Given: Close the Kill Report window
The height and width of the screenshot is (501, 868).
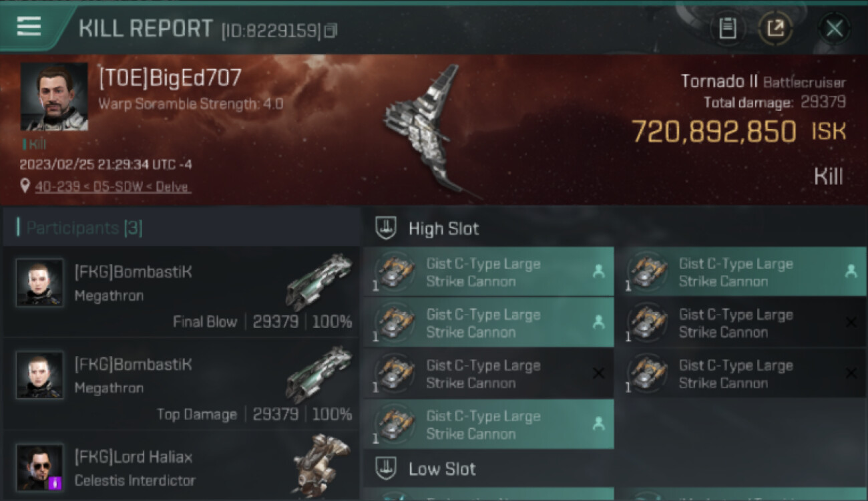Looking at the screenshot, I should coord(834,29).
